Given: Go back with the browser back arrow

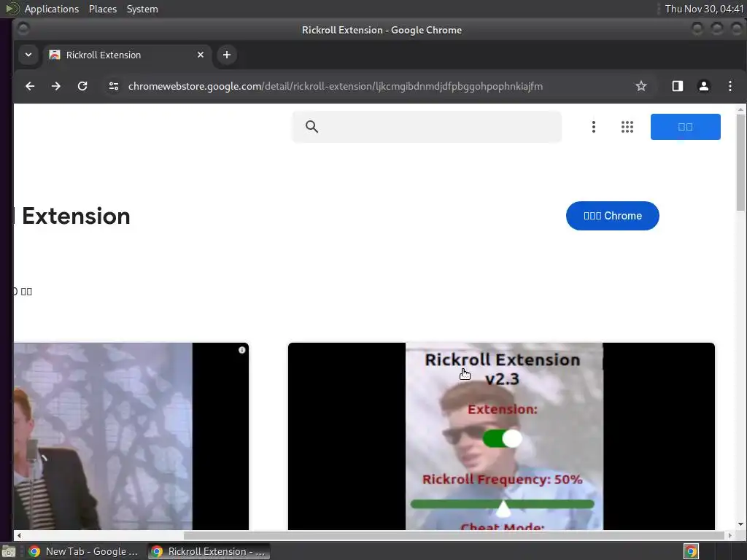Looking at the screenshot, I should point(30,86).
